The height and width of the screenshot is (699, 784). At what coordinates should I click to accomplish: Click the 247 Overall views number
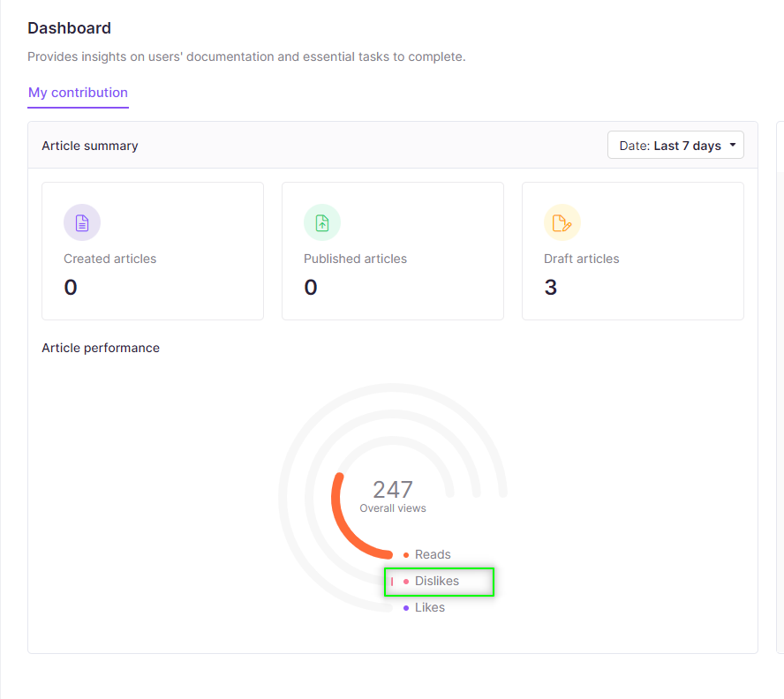[x=393, y=490]
